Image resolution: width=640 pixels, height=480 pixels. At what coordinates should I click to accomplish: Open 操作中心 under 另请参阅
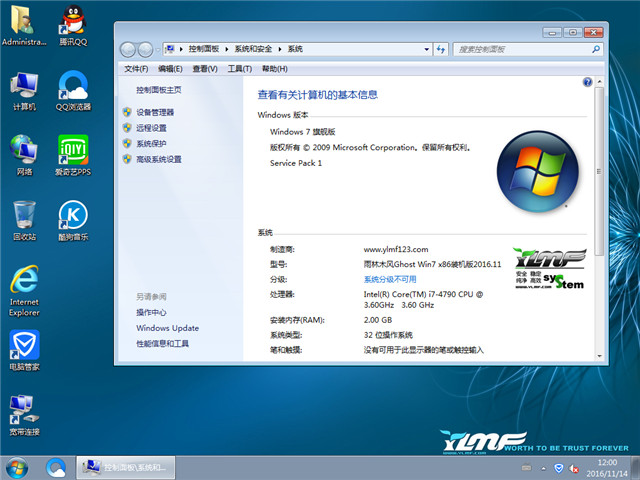point(151,312)
